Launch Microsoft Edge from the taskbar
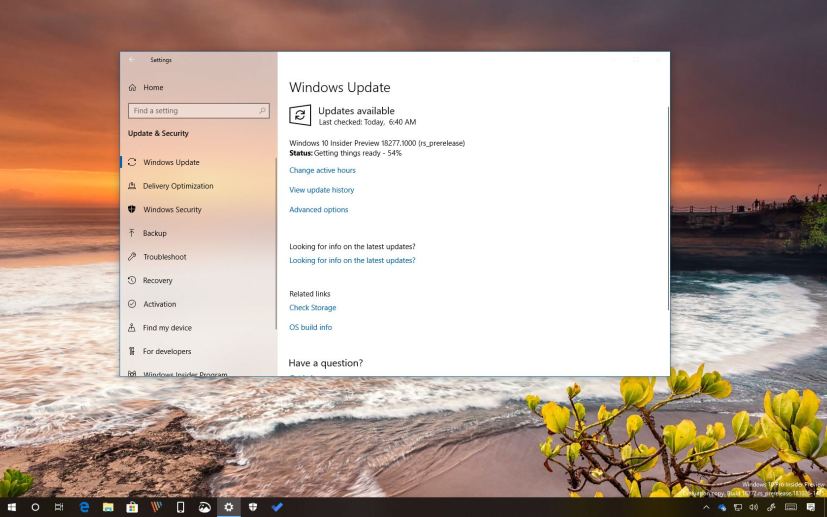 84,507
